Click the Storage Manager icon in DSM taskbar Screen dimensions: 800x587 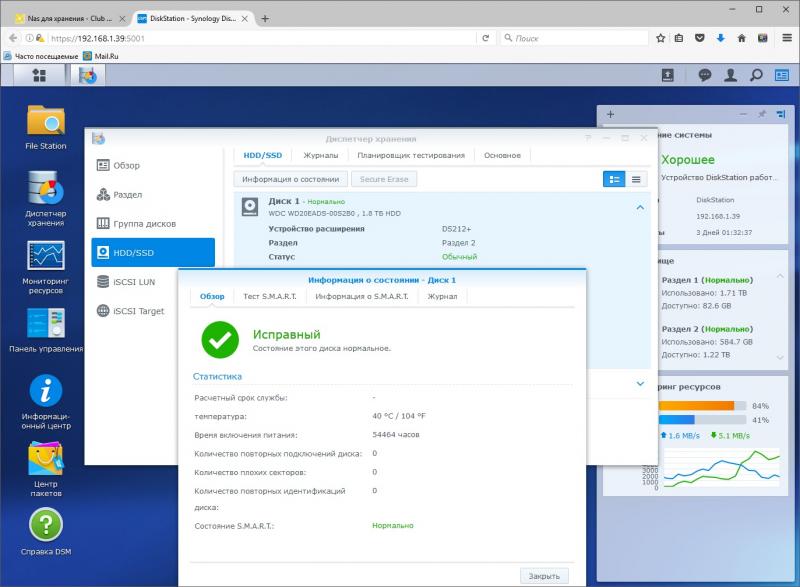click(x=88, y=75)
